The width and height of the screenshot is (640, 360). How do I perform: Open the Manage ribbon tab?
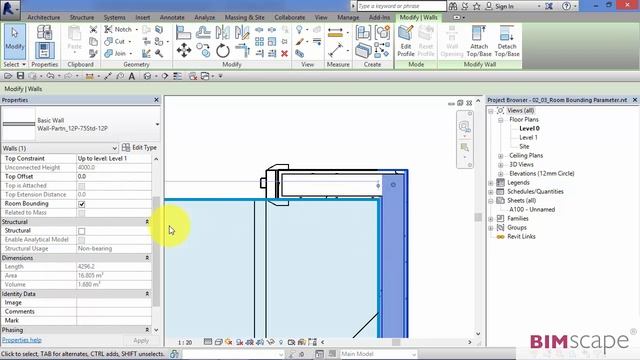348,18
